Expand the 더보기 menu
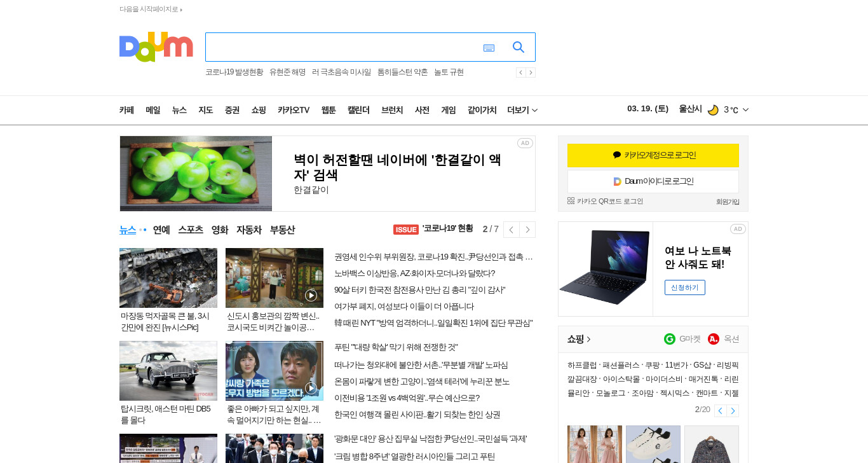The image size is (868, 463). click(522, 110)
